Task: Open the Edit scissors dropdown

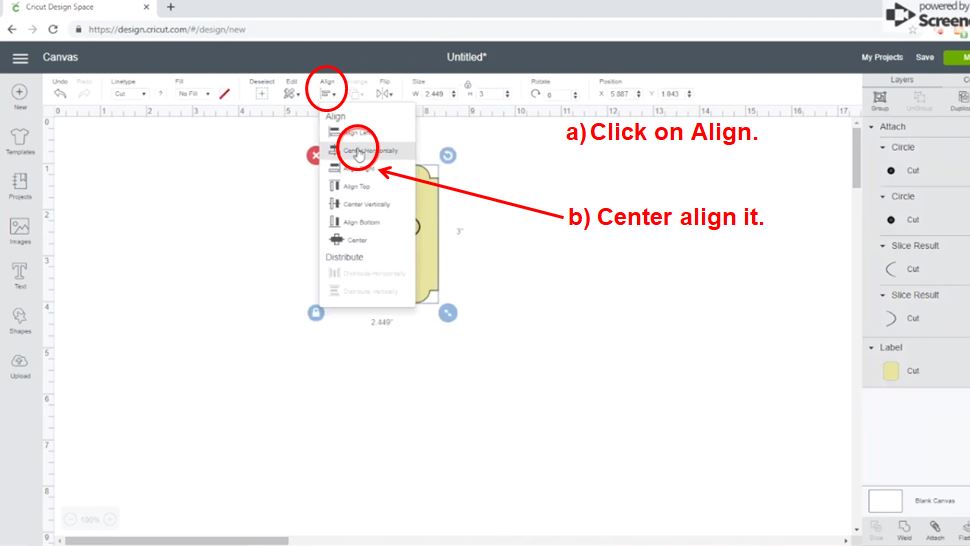Action: pos(291,94)
